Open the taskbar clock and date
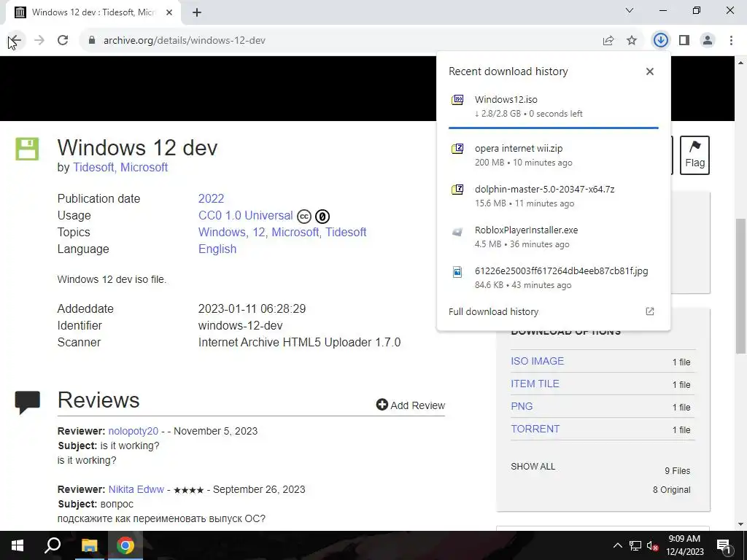747x560 pixels. point(684,545)
